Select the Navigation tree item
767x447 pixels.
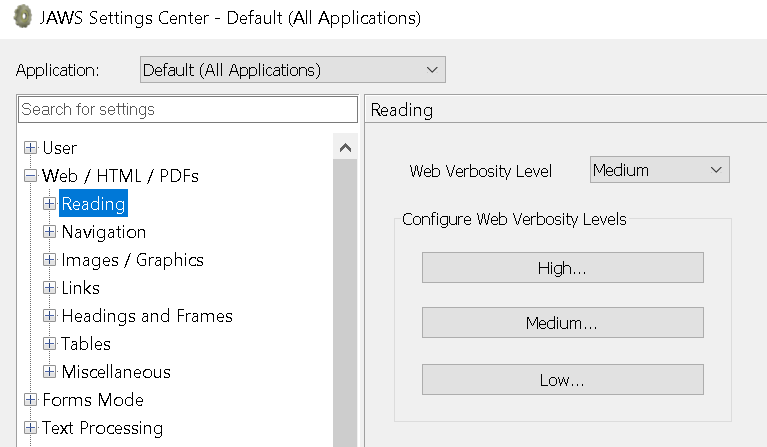tap(104, 232)
